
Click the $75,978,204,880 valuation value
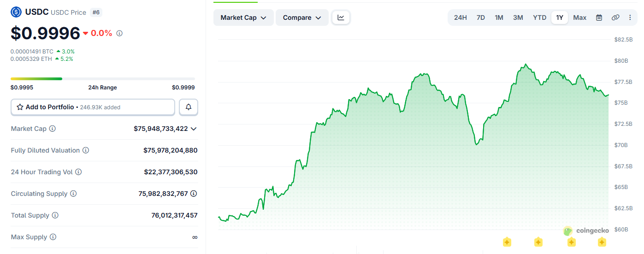coord(170,150)
